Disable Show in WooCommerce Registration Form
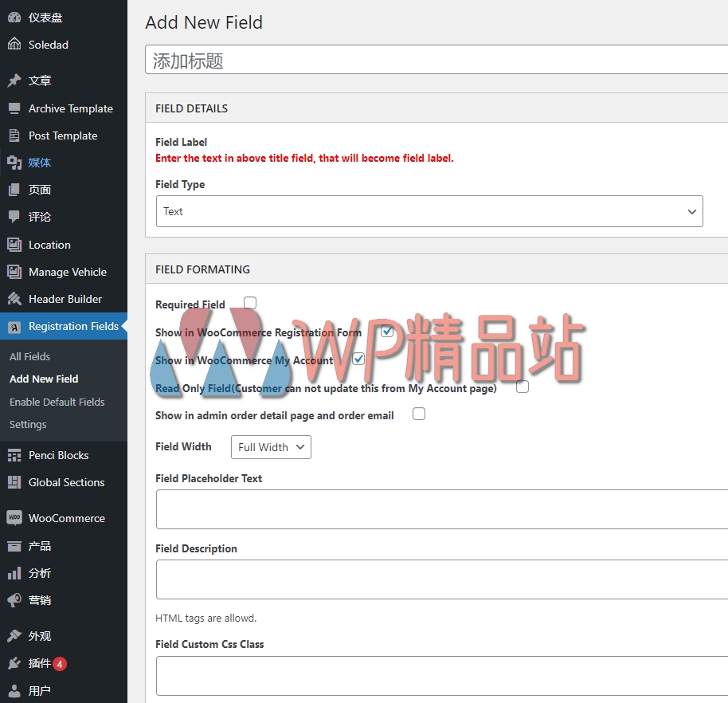The image size is (728, 703). tap(387, 331)
